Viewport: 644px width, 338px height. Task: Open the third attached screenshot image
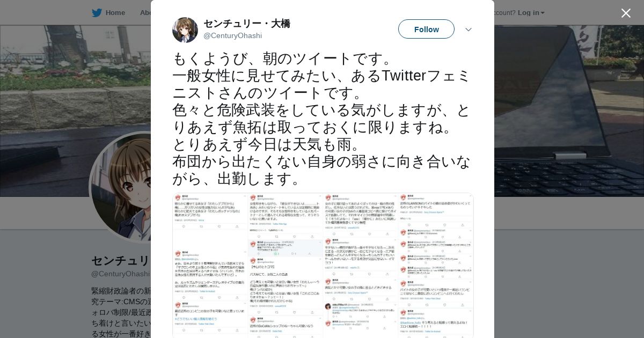pyautogui.click(x=361, y=266)
